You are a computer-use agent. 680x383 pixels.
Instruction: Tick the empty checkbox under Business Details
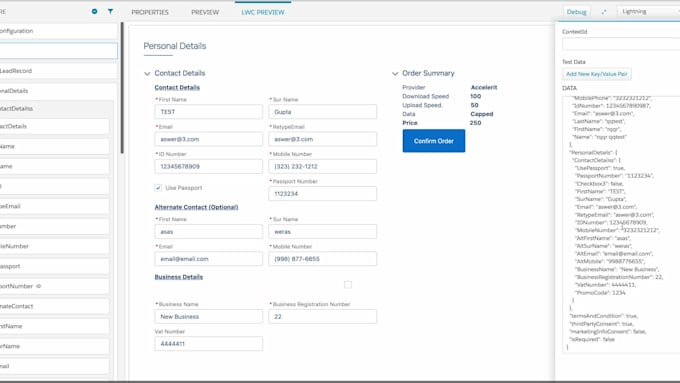coord(348,285)
